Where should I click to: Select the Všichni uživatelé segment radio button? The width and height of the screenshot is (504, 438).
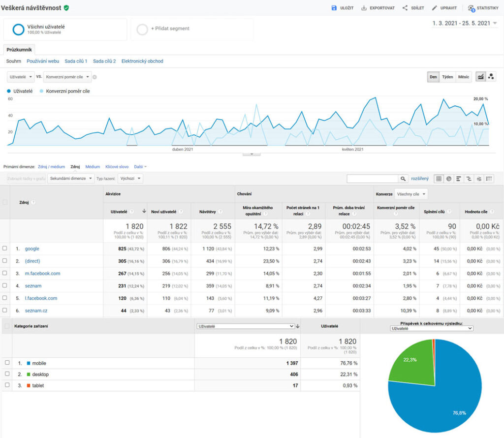pyautogui.click(x=18, y=29)
